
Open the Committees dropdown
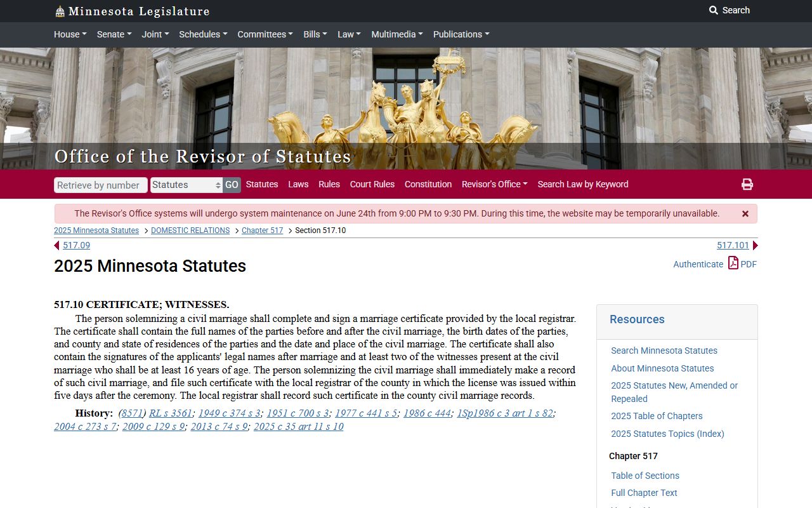(265, 34)
